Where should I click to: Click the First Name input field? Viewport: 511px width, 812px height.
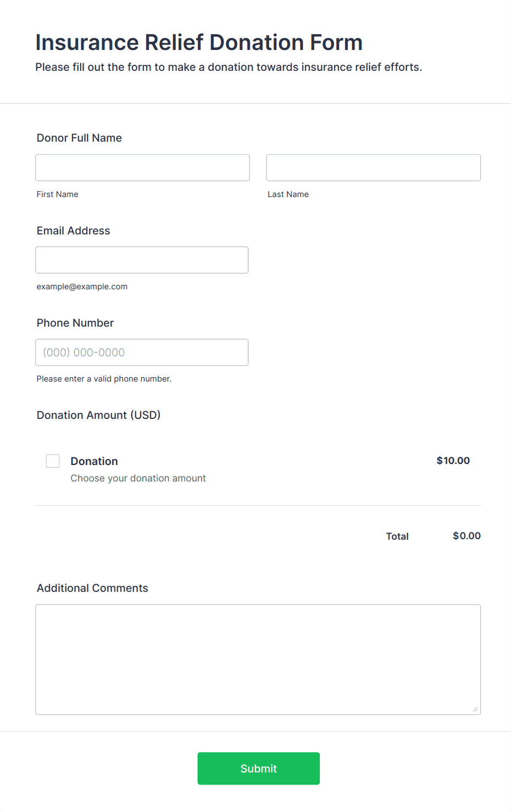click(142, 167)
